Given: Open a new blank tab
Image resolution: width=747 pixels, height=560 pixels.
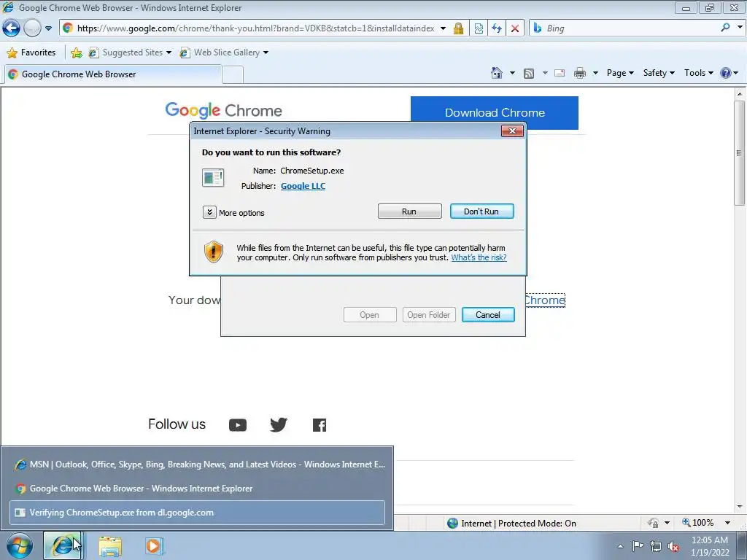Looking at the screenshot, I should pos(233,75).
